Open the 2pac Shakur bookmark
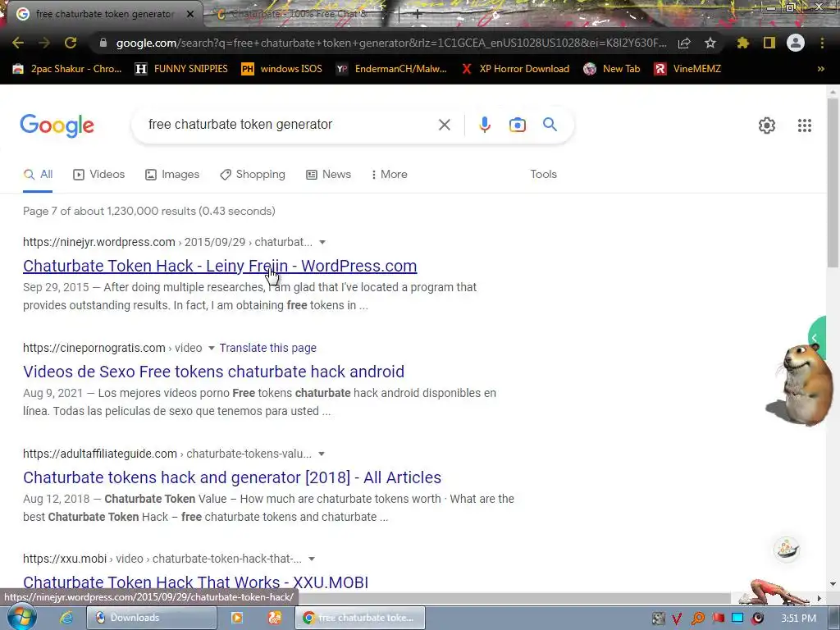 pos(67,69)
